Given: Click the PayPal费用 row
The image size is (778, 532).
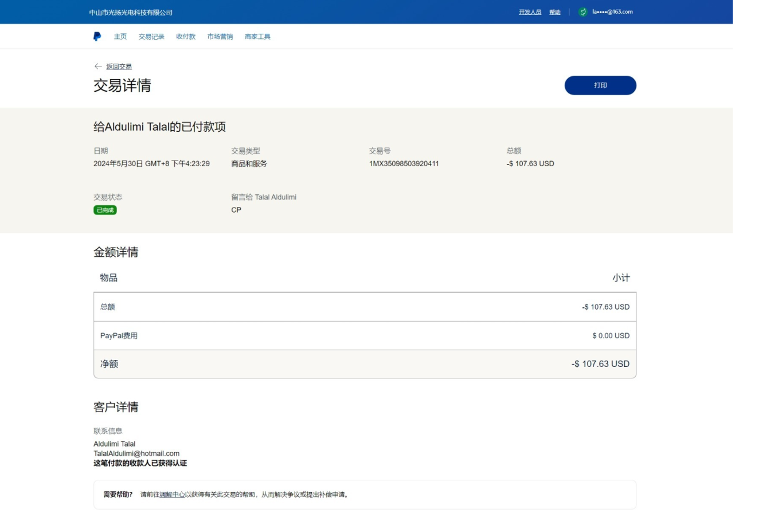Looking at the screenshot, I should [x=365, y=336].
